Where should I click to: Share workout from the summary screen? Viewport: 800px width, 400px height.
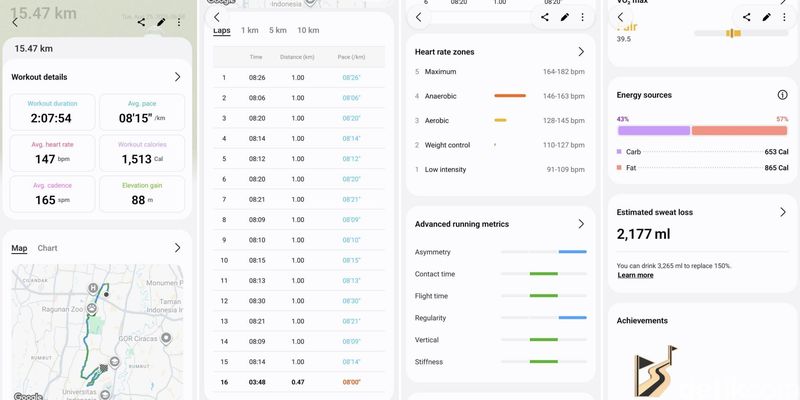(x=141, y=22)
